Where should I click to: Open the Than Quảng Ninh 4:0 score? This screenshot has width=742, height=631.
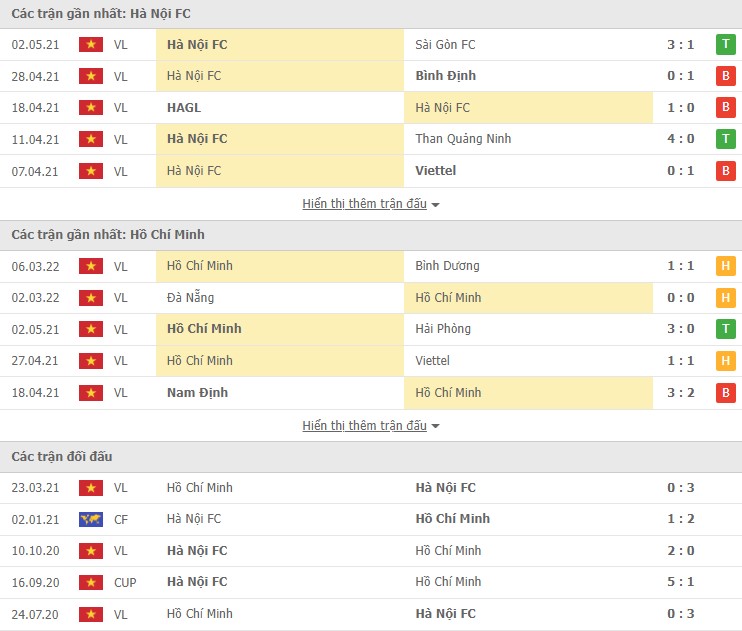(x=679, y=139)
